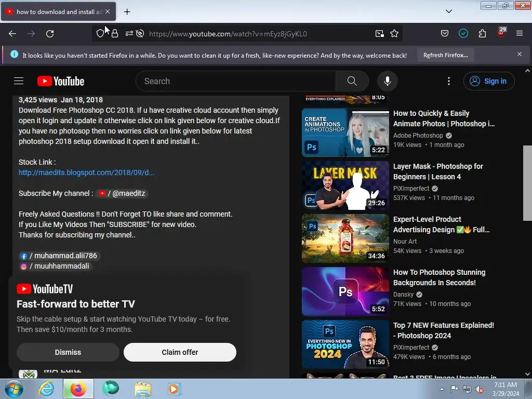The width and height of the screenshot is (532, 399).
Task: Save page to Pocket icon
Action: [445, 34]
